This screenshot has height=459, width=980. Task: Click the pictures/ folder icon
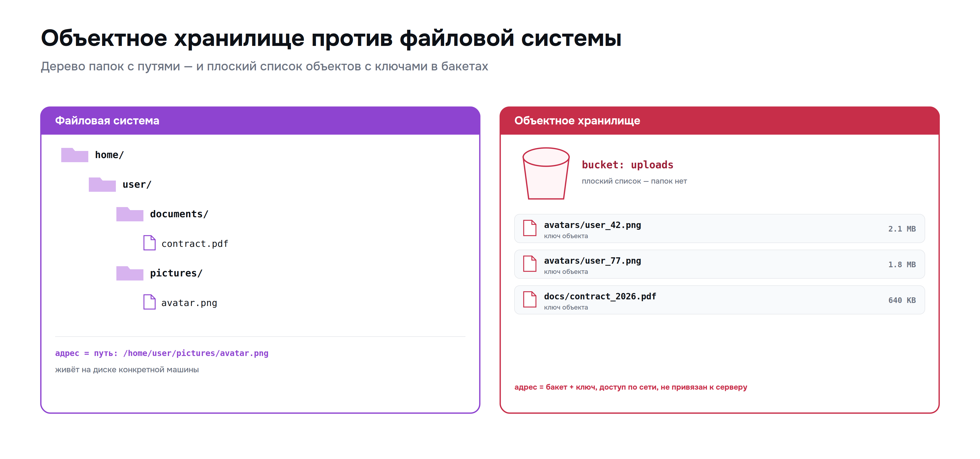click(x=130, y=273)
